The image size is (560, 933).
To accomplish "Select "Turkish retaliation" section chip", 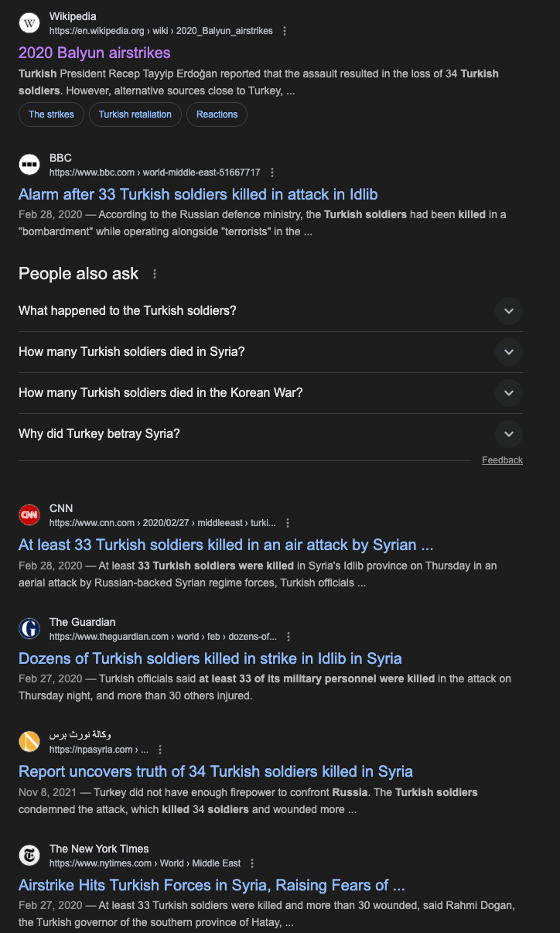I will tap(135, 114).
